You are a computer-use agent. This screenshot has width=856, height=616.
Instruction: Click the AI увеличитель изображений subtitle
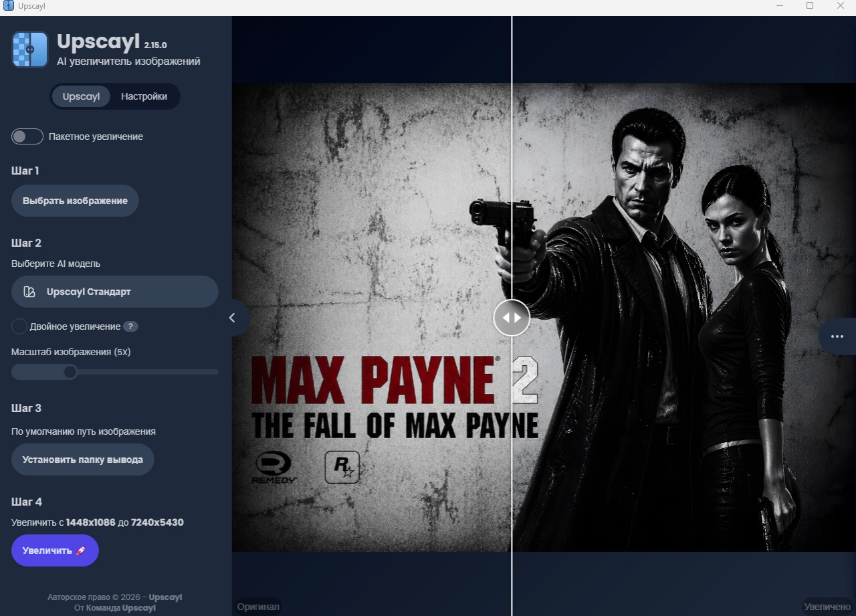[x=128, y=62]
